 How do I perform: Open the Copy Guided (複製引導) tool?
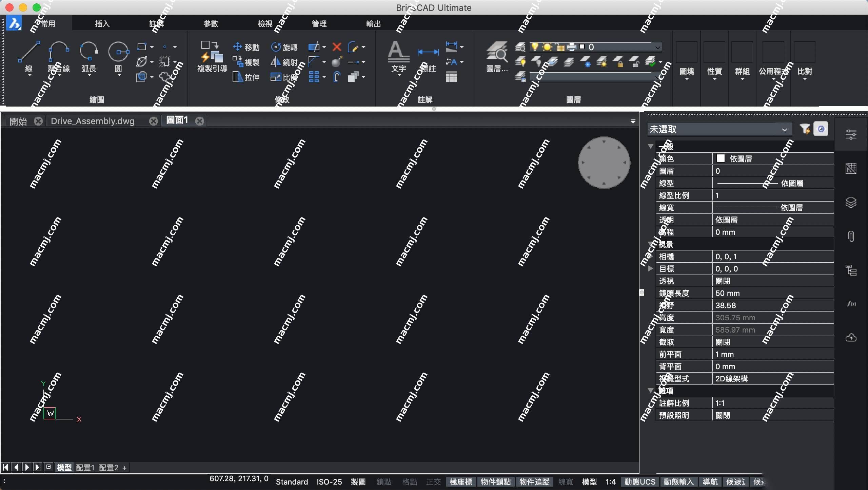212,57
